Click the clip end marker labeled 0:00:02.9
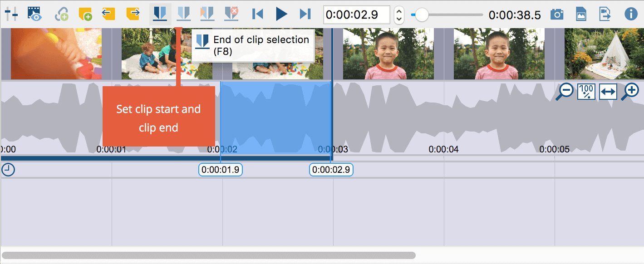The width and height of the screenshot is (644, 264). (x=331, y=170)
